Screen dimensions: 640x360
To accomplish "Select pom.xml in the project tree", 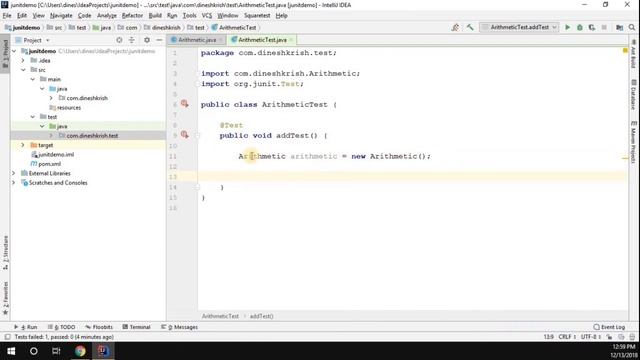I will pos(49,164).
